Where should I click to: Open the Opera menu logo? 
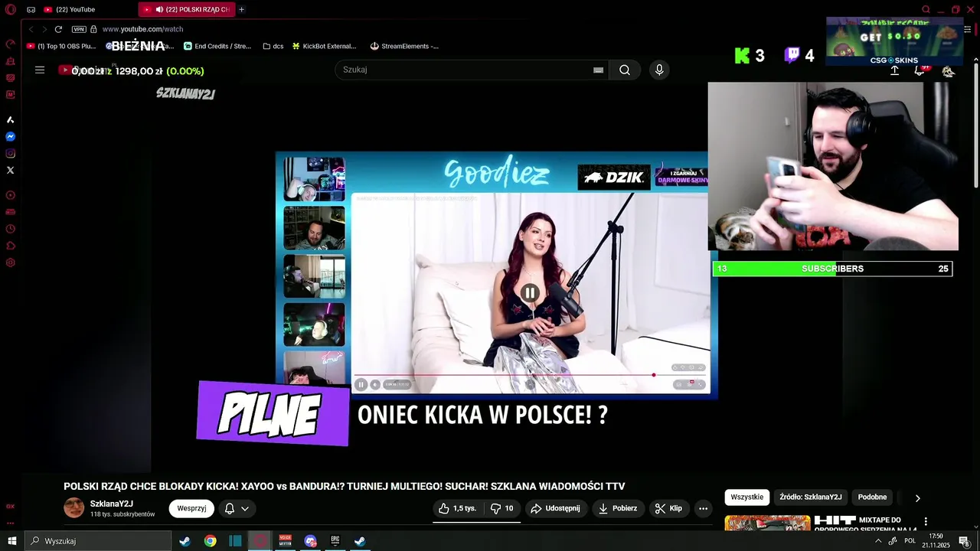tap(11, 9)
